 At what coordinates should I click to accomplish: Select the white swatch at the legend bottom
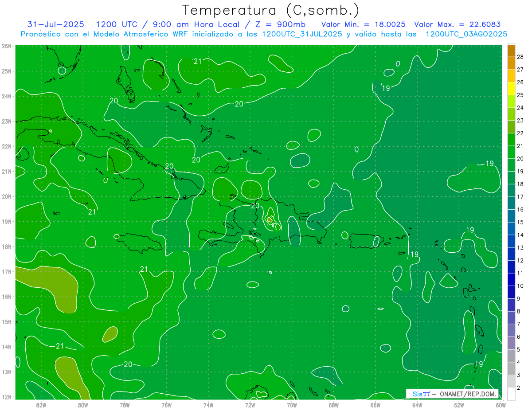511,394
